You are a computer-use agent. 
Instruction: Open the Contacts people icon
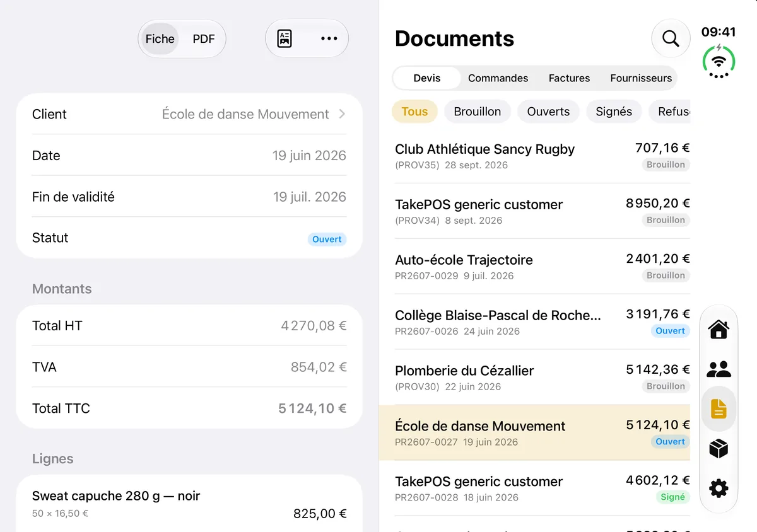point(719,369)
